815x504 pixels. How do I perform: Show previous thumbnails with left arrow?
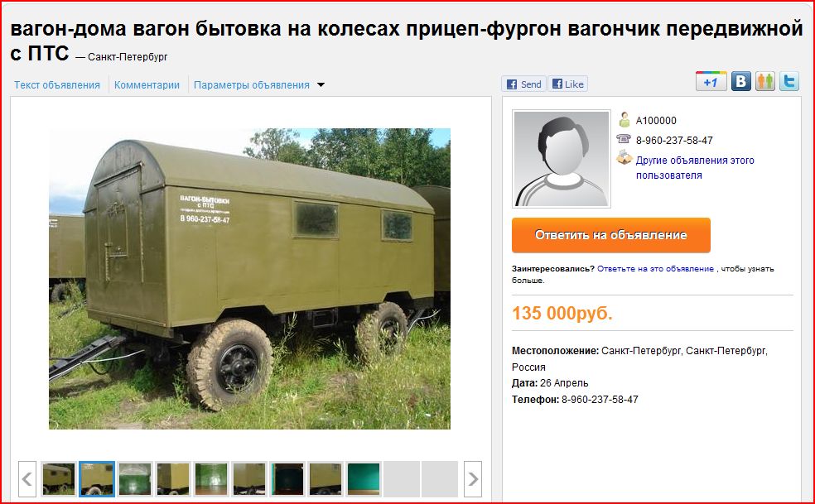coord(27,478)
